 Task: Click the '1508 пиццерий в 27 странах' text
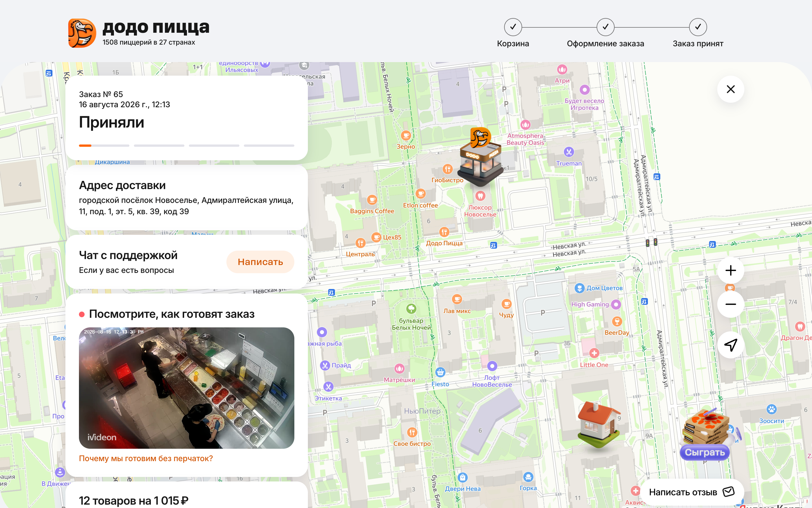click(x=149, y=42)
